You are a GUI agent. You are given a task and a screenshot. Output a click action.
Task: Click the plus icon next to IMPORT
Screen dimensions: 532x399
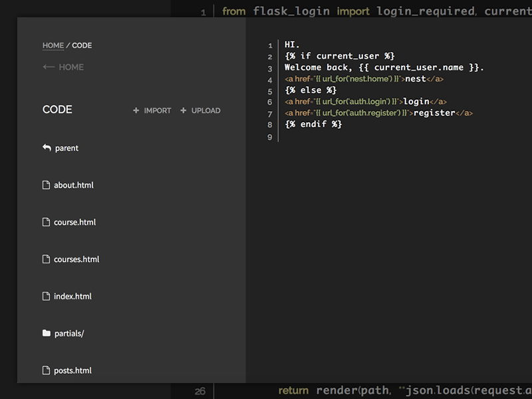click(135, 110)
